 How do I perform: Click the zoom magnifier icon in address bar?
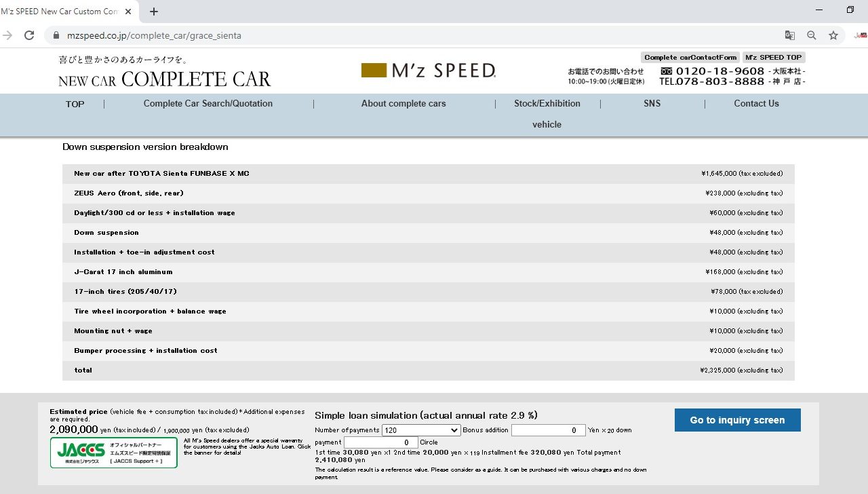coord(812,35)
